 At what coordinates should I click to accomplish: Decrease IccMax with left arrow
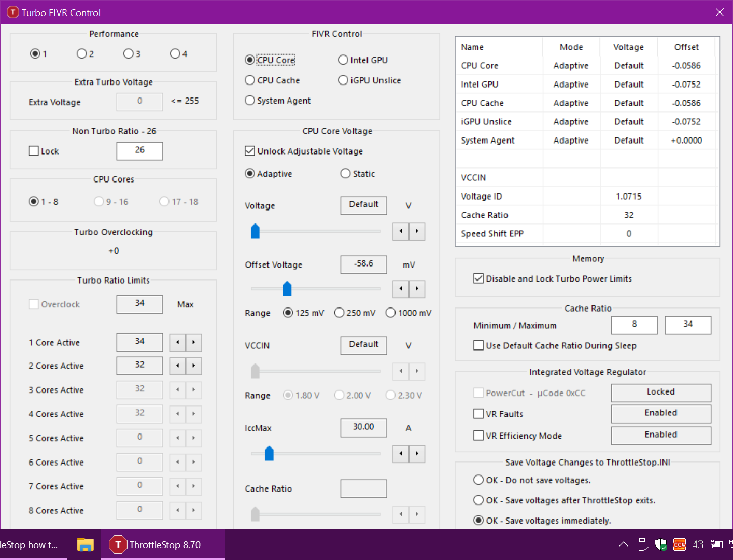click(x=401, y=454)
